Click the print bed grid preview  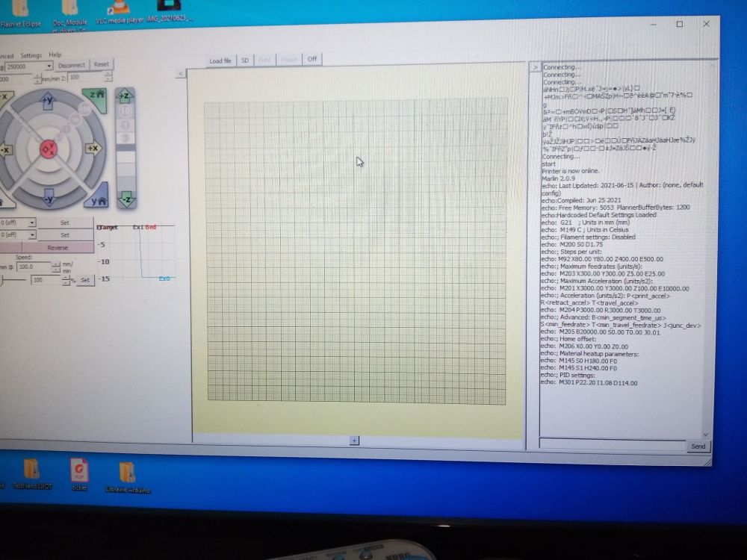[356, 252]
